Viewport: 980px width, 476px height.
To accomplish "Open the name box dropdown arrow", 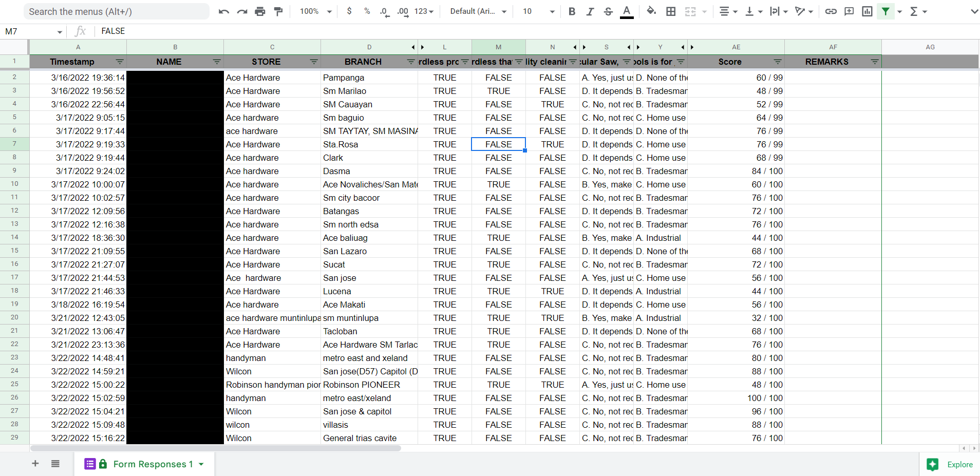I will [60, 32].
